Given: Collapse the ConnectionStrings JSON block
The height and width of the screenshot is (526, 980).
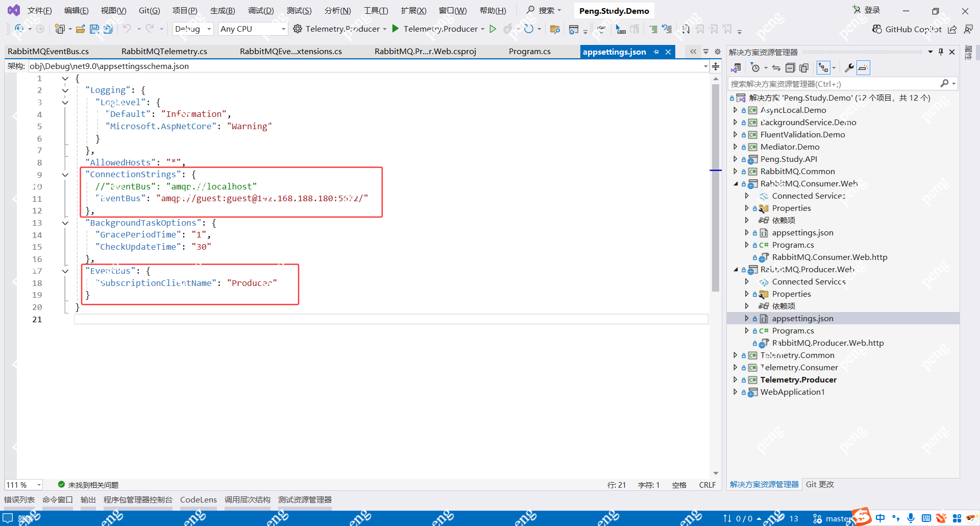Looking at the screenshot, I should (65, 175).
